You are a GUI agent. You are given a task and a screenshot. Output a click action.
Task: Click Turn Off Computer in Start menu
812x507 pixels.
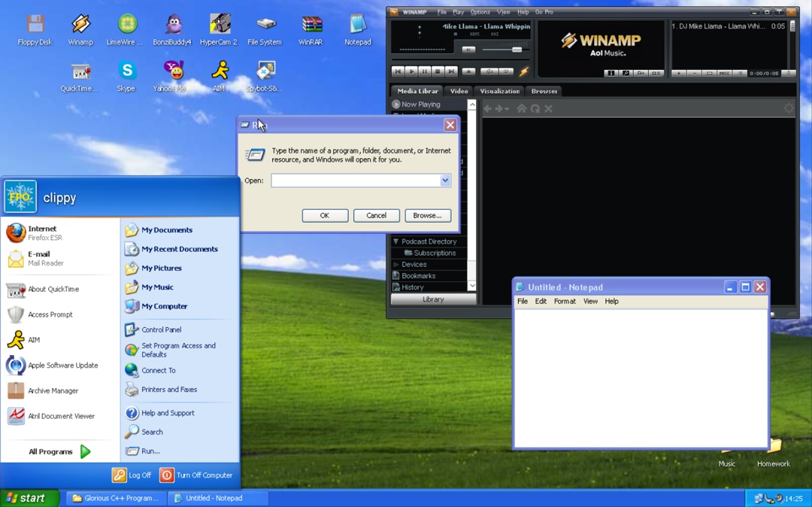coord(196,475)
